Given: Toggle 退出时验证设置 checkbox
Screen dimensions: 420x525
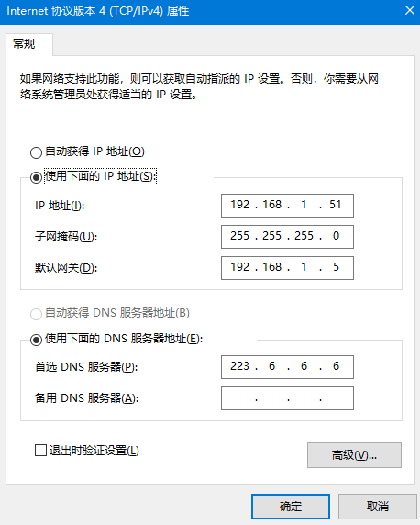Looking at the screenshot, I should click(x=41, y=450).
